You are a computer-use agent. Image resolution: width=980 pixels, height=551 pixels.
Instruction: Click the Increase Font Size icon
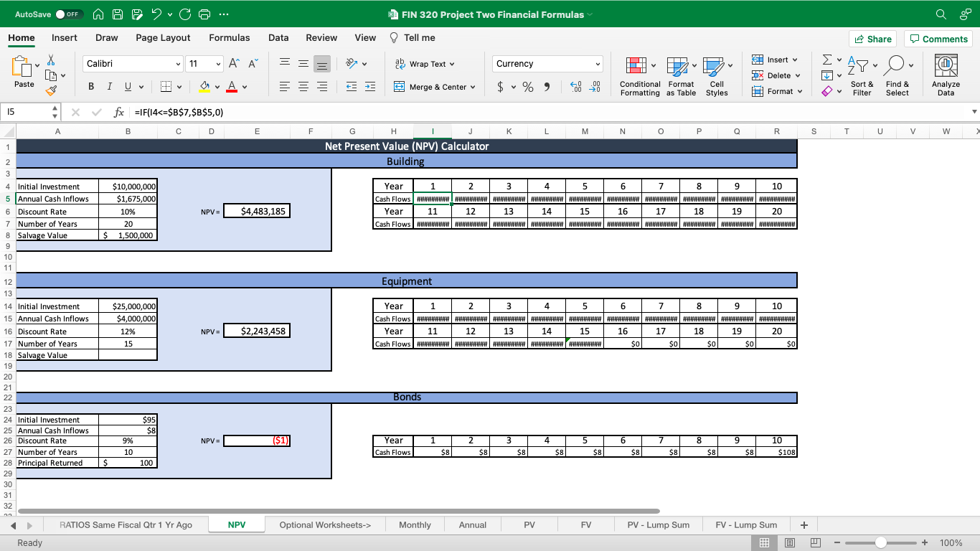tap(235, 64)
